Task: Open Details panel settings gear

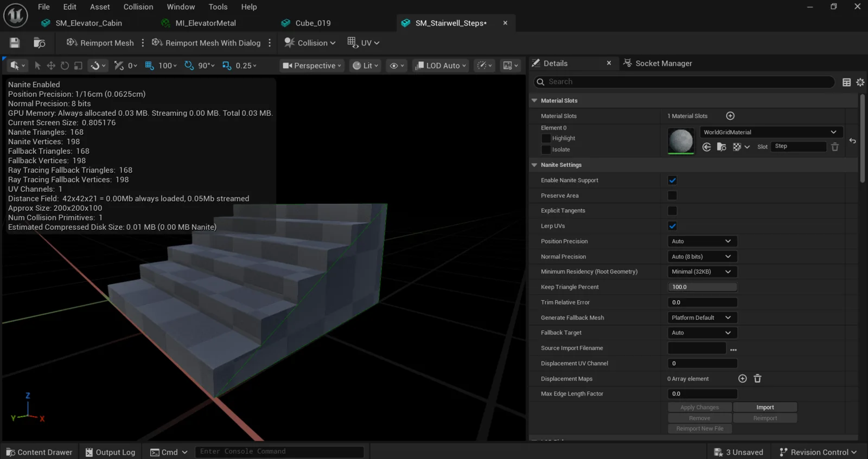Action: point(860,82)
